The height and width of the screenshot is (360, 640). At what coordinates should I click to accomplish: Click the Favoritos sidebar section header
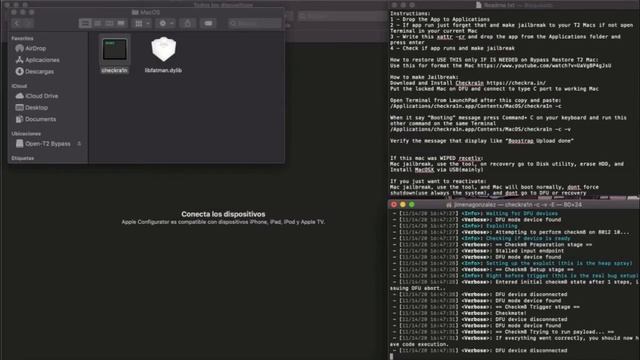[x=22, y=38]
